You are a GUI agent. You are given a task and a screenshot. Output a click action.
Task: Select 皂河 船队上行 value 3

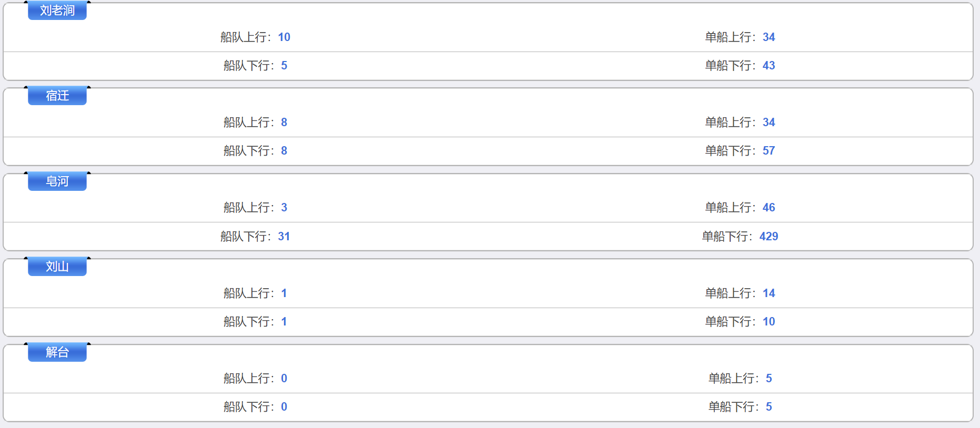(x=284, y=208)
